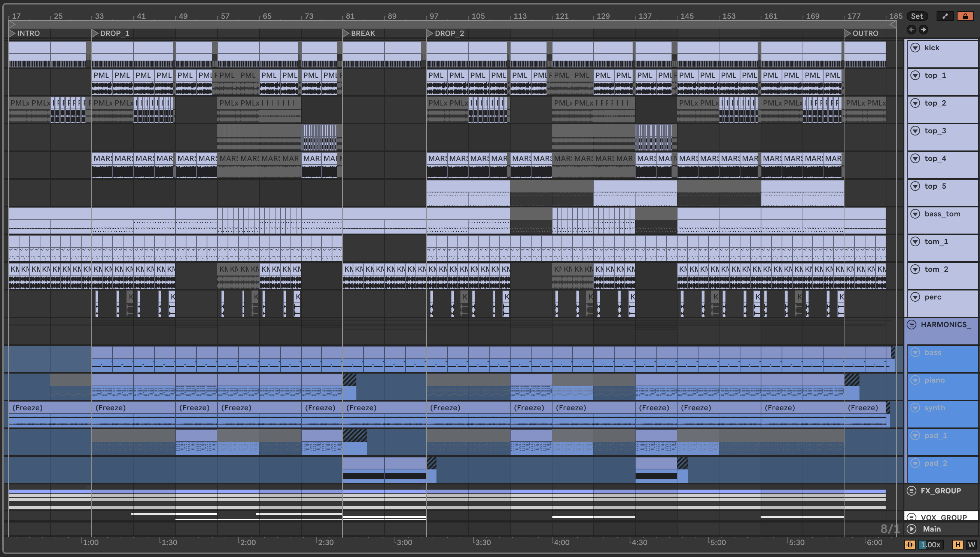
Task: Unfold the top_4 track
Action: pyautogui.click(x=915, y=158)
